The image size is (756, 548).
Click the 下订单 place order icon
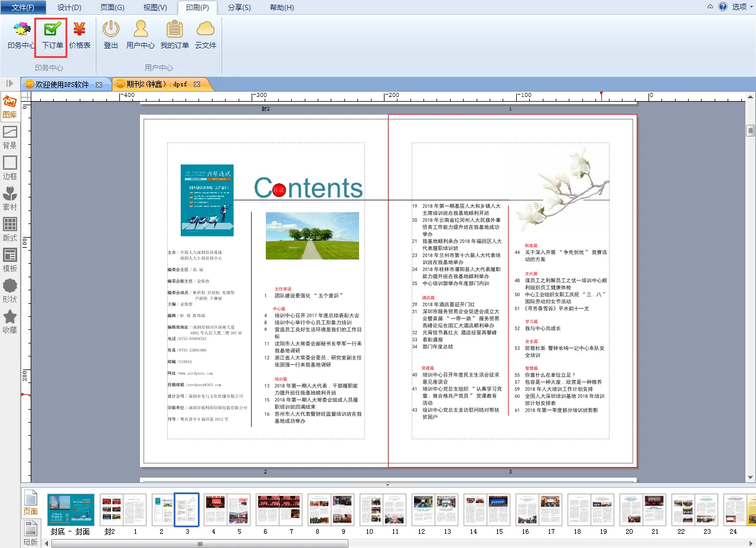pyautogui.click(x=52, y=35)
